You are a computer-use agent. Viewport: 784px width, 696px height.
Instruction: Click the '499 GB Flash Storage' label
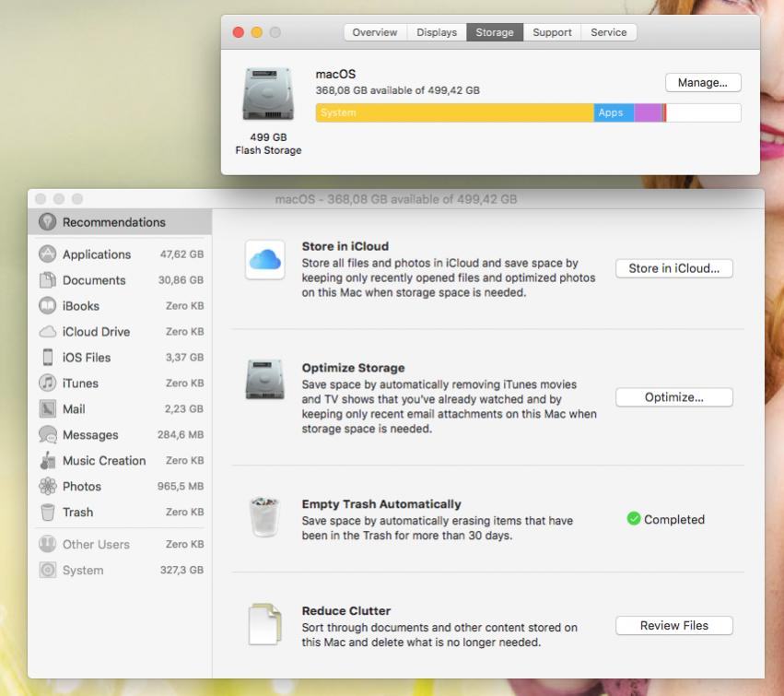click(268, 144)
